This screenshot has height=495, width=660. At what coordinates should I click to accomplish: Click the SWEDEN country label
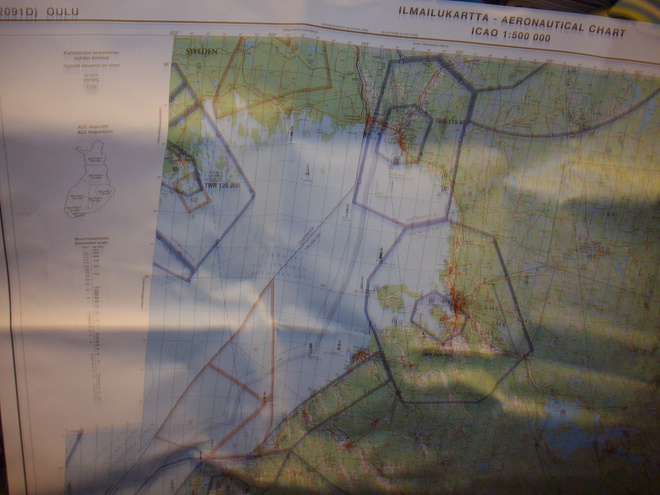click(202, 51)
